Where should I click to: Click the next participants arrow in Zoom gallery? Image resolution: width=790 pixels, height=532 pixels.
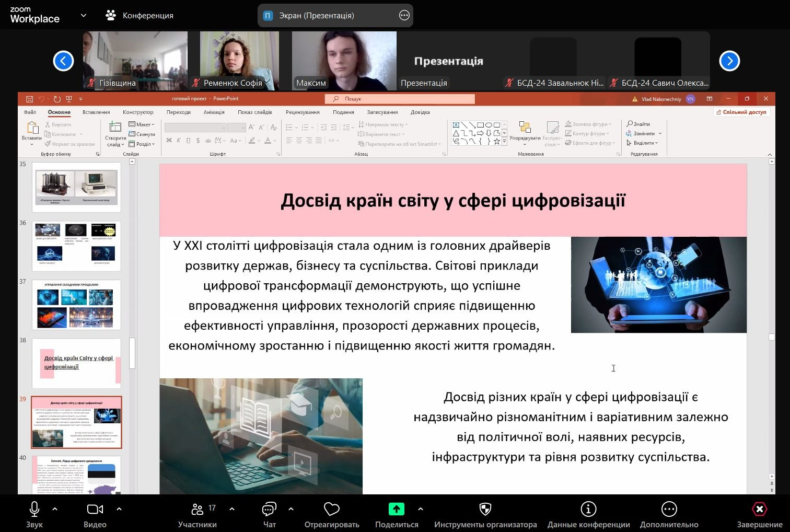pos(729,61)
